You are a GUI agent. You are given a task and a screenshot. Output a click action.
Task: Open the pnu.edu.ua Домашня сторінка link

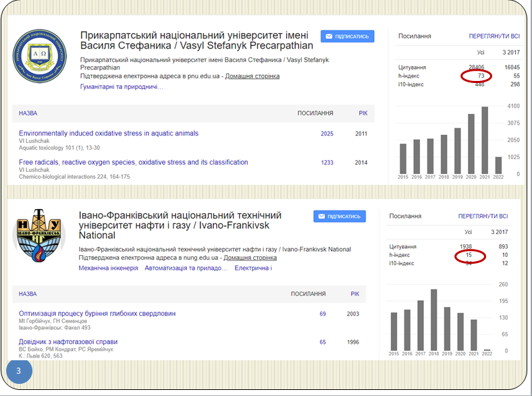click(x=252, y=76)
